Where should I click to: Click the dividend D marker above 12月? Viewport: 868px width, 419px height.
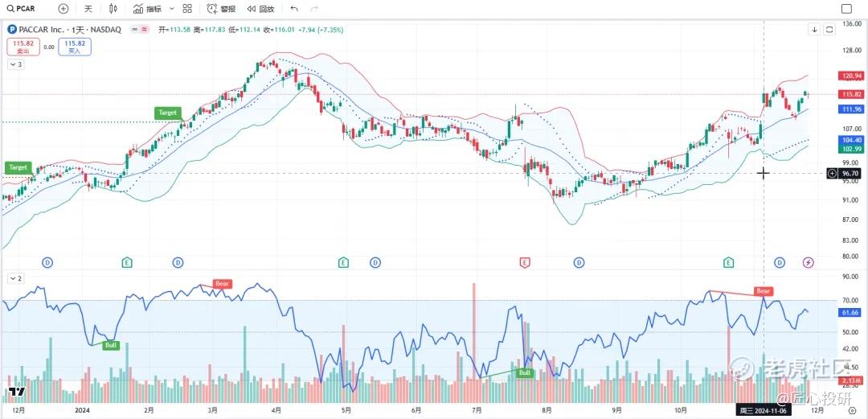click(x=47, y=262)
